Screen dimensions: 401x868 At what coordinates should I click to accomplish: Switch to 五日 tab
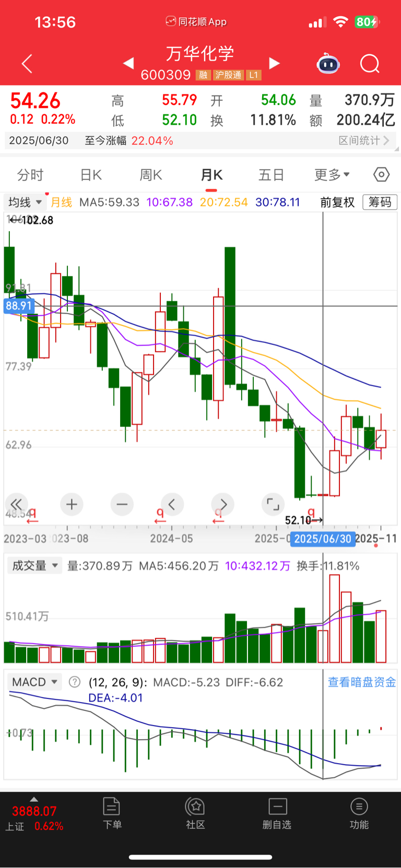click(x=272, y=174)
